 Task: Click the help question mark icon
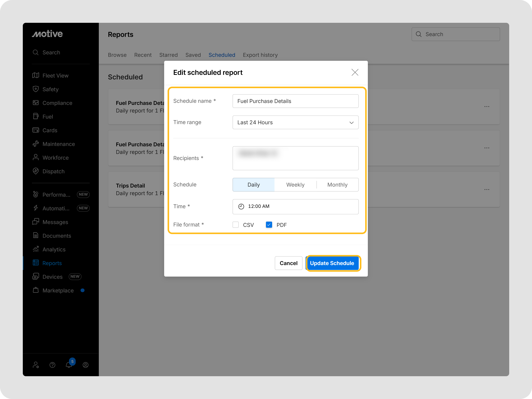[x=52, y=365]
